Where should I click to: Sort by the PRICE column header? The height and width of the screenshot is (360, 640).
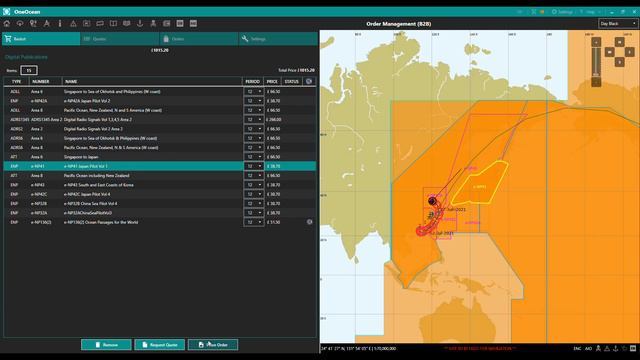point(272,82)
